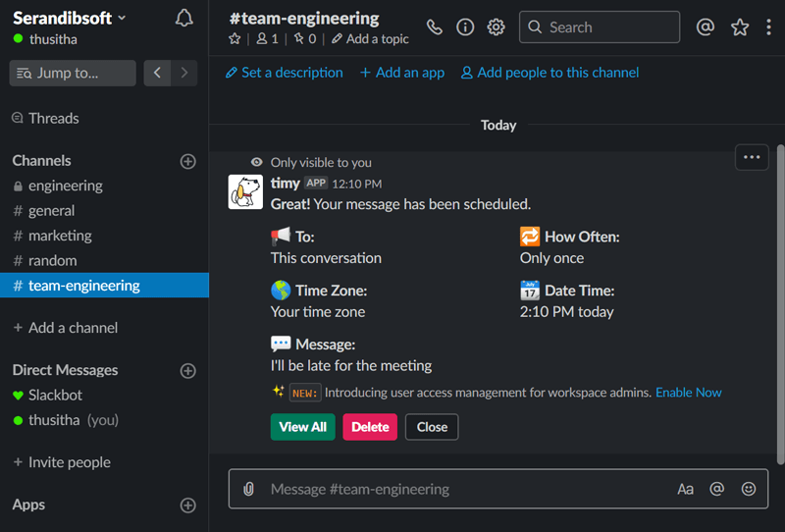This screenshot has height=532, width=785.
Task: Close the timy message
Action: 432,427
